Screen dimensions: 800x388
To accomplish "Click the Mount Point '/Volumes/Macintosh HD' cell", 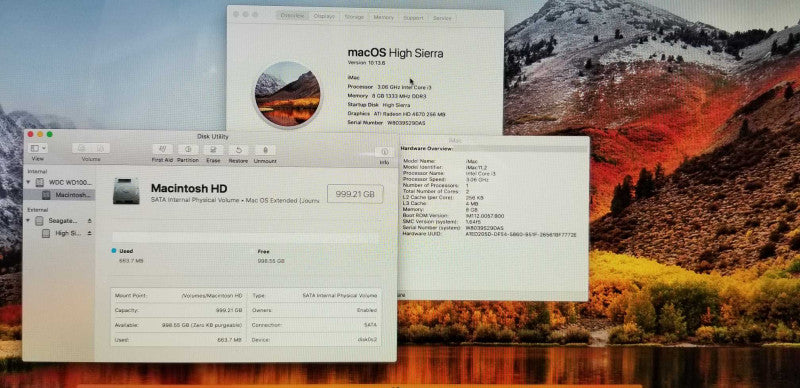I will (x=212, y=295).
